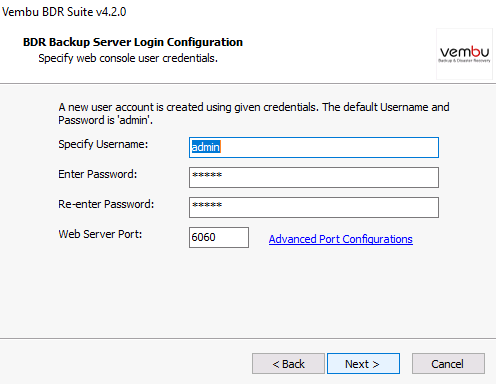The width and height of the screenshot is (496, 384).
Task: Click the BDR Backup Server Login Configuration heading
Action: (x=133, y=42)
